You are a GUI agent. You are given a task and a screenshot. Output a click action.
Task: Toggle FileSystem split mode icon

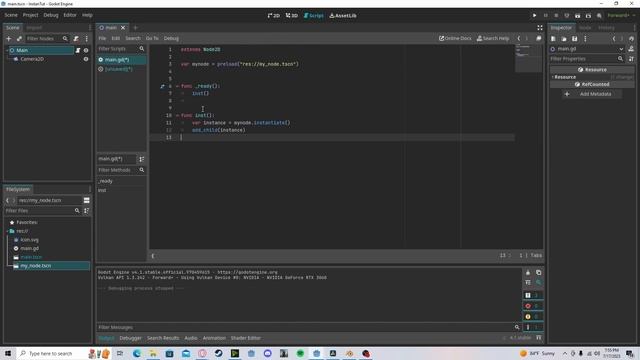point(87,200)
